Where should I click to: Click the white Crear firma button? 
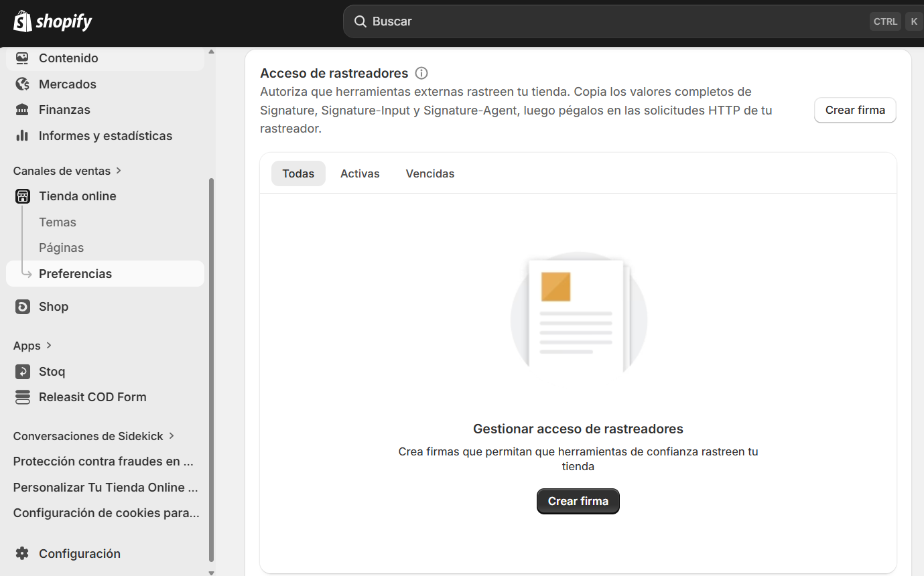854,111
